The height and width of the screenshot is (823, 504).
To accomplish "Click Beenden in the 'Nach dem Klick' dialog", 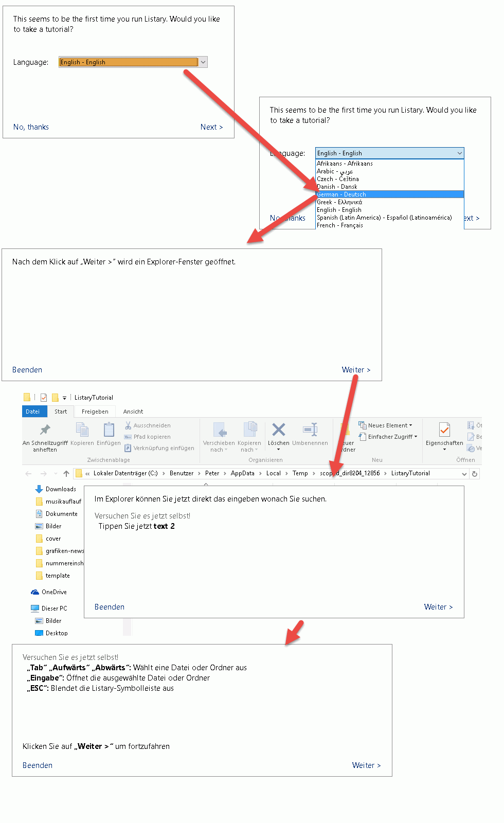I will (27, 370).
